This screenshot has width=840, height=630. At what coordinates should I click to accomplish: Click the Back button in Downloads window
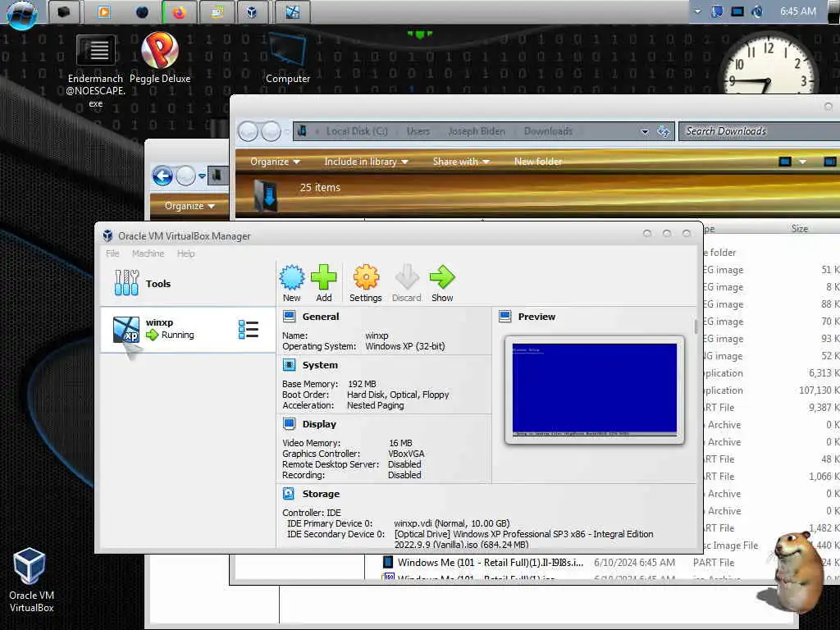(x=248, y=131)
